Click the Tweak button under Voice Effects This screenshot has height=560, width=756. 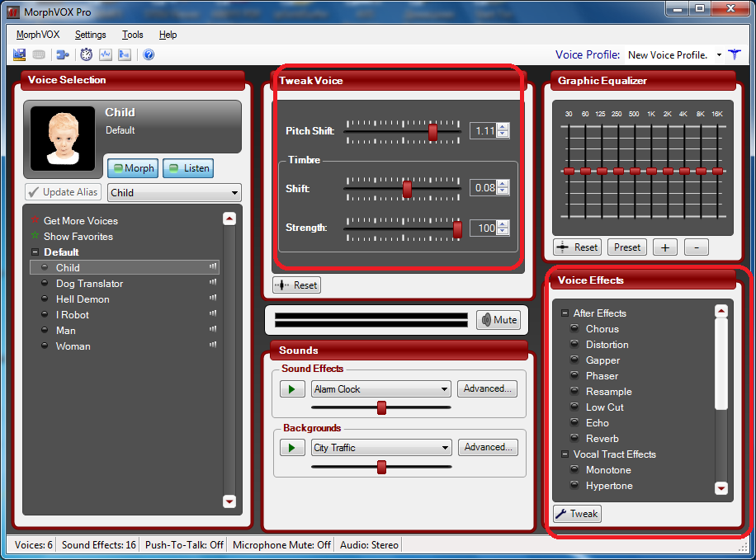(x=577, y=514)
